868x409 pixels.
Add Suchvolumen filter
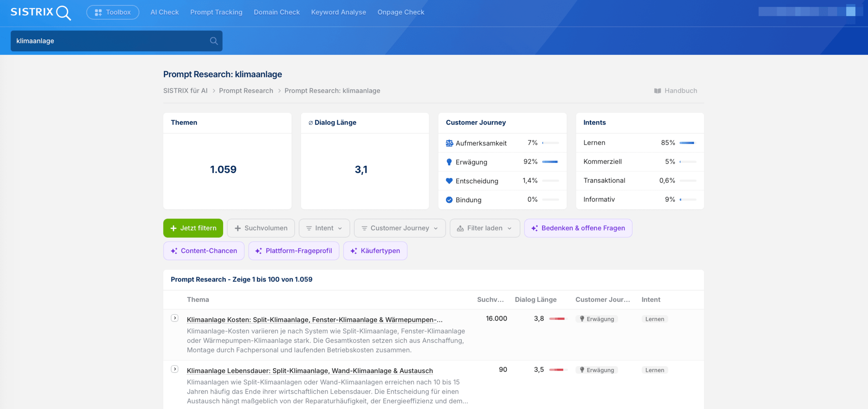[x=261, y=228]
